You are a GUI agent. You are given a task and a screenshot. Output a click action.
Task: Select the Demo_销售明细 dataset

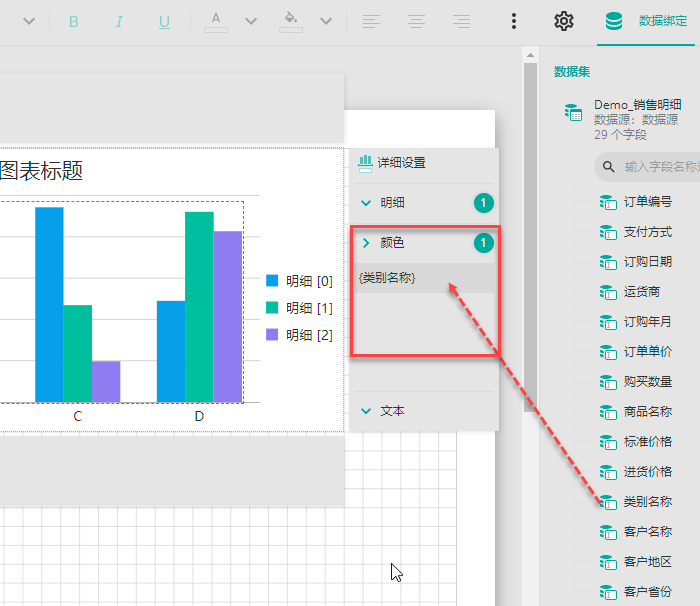(x=637, y=104)
